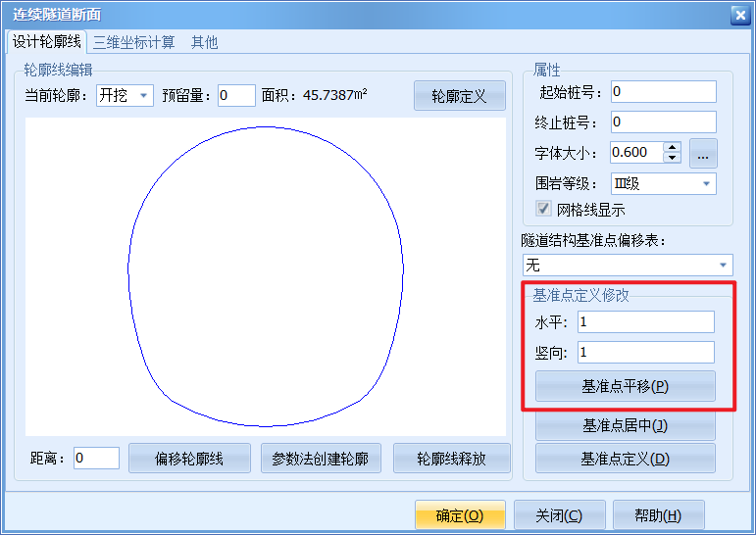Open the 围岩等级 dropdown showing Ⅲ级
The image size is (756, 535).
pos(664,183)
